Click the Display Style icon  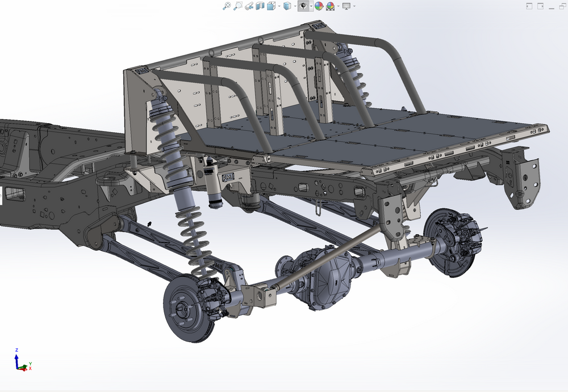click(287, 6)
